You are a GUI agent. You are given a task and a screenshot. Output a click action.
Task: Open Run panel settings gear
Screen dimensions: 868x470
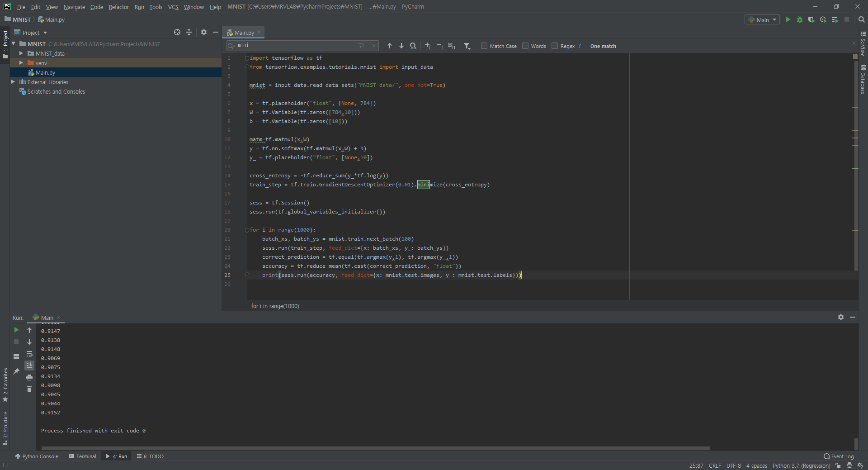[x=841, y=318]
